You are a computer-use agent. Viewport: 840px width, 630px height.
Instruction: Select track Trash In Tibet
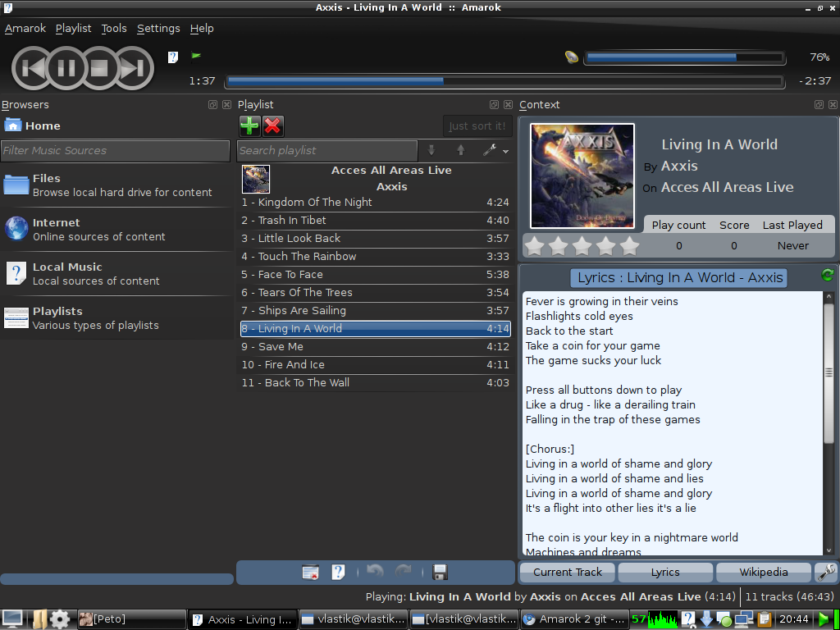pyautogui.click(x=375, y=221)
